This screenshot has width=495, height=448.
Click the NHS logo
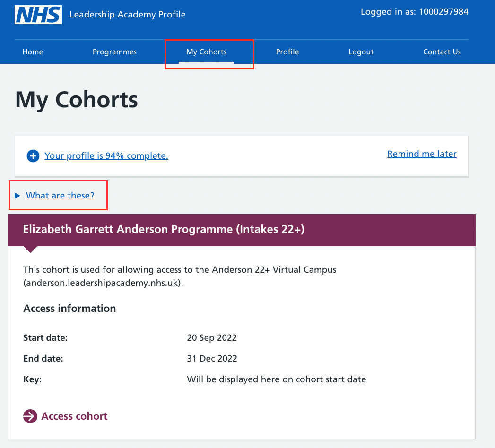click(x=38, y=15)
